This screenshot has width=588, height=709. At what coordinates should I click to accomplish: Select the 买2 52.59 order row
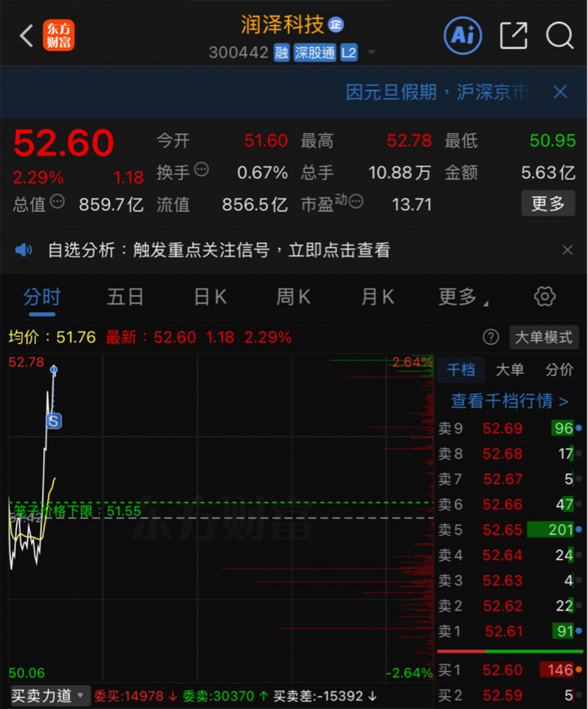pos(510,695)
